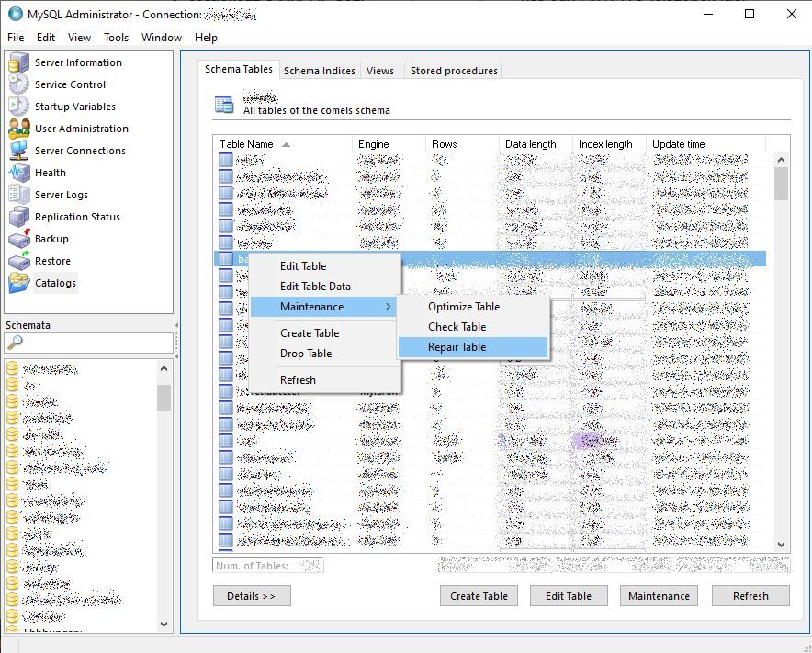Click the bottom Refresh button

coord(750,596)
